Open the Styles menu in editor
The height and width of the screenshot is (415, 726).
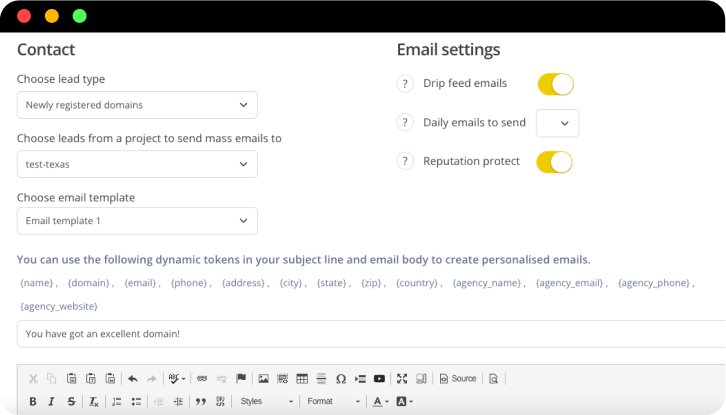[267, 402]
